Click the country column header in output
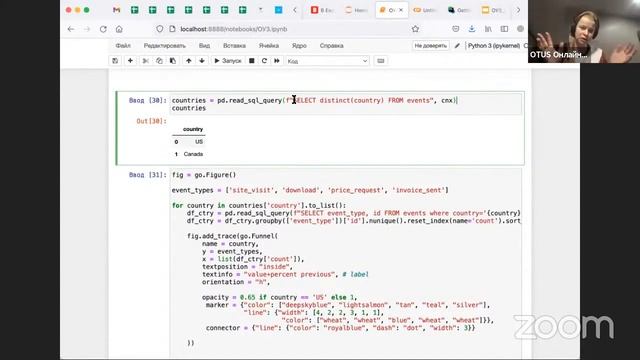The image size is (640, 360). click(193, 129)
